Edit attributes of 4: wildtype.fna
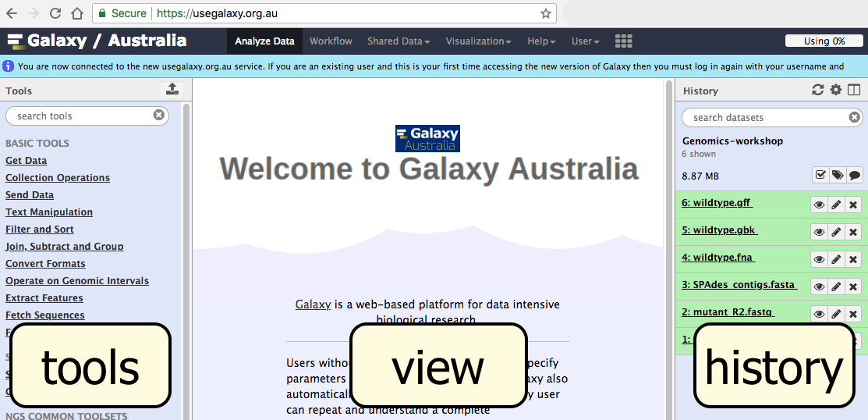This screenshot has height=420, width=868. click(837, 258)
